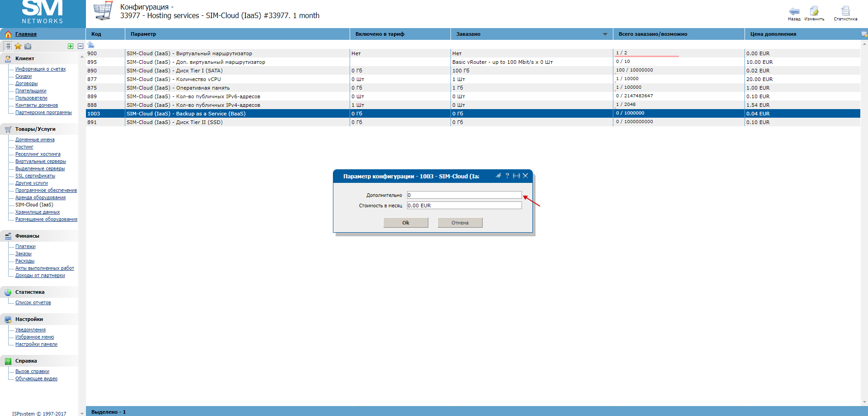Toggle the list view button in sidebar
The width and height of the screenshot is (868, 416).
(8, 46)
